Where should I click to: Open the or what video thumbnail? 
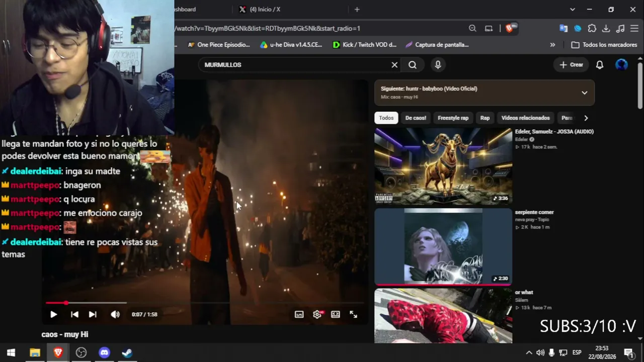pos(443,316)
